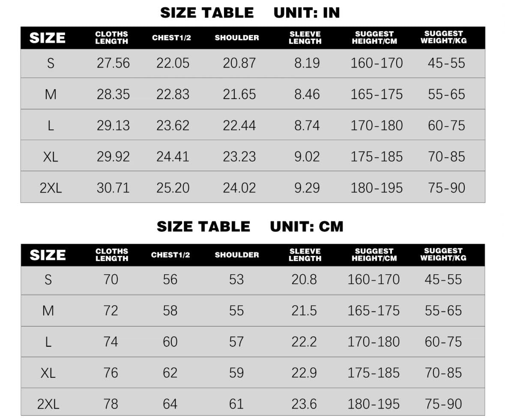Select the M size label in CM table
Viewport: 505px width, 420px height.
point(48,311)
